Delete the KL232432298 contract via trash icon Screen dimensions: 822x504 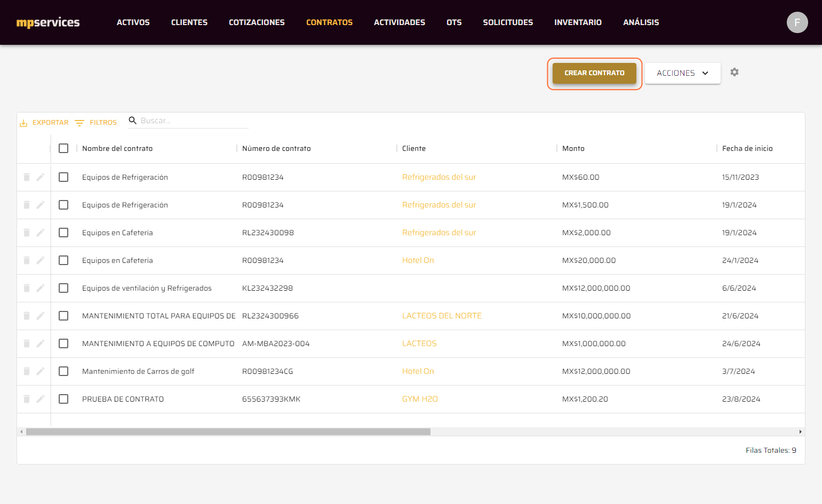[x=27, y=288]
